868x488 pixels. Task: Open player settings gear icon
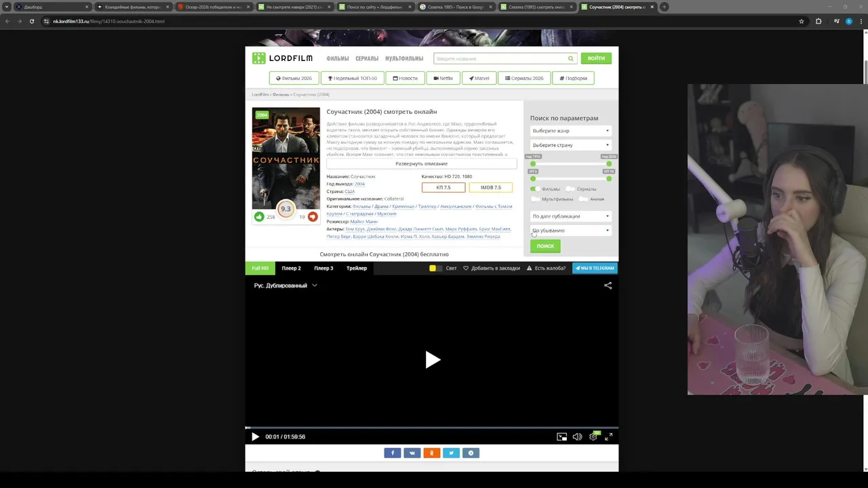click(x=593, y=436)
